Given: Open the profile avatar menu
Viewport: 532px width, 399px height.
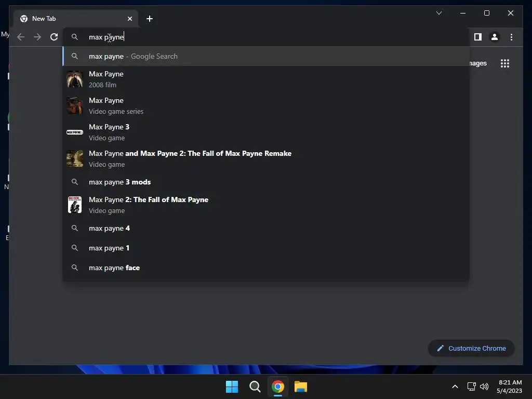Looking at the screenshot, I should pyautogui.click(x=495, y=37).
